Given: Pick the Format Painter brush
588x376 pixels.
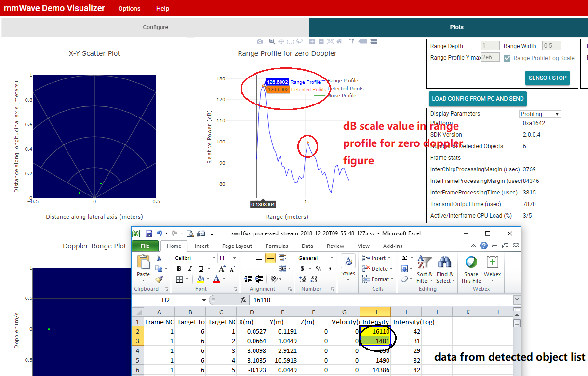Looking at the screenshot, I should (159, 279).
